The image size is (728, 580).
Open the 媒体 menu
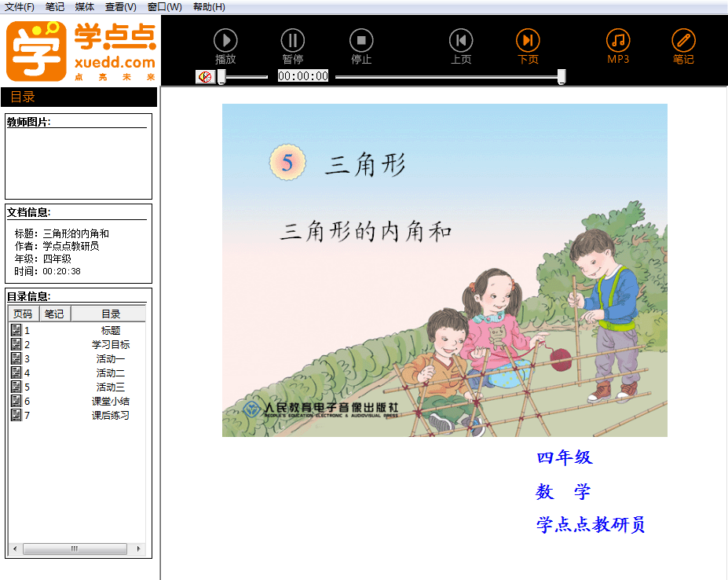[85, 7]
